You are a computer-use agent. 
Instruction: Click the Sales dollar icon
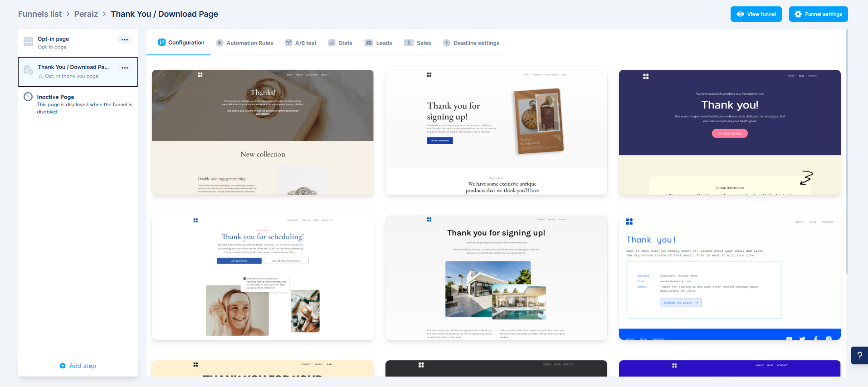tap(409, 43)
